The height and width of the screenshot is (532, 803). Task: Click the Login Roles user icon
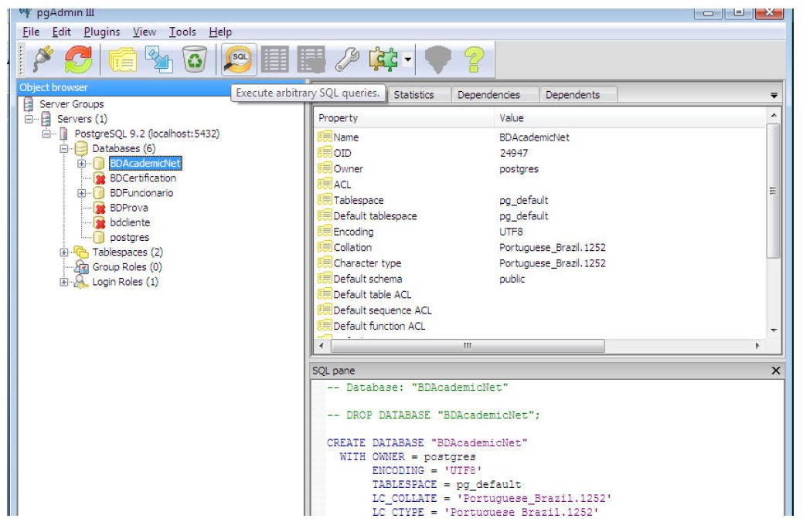81,282
